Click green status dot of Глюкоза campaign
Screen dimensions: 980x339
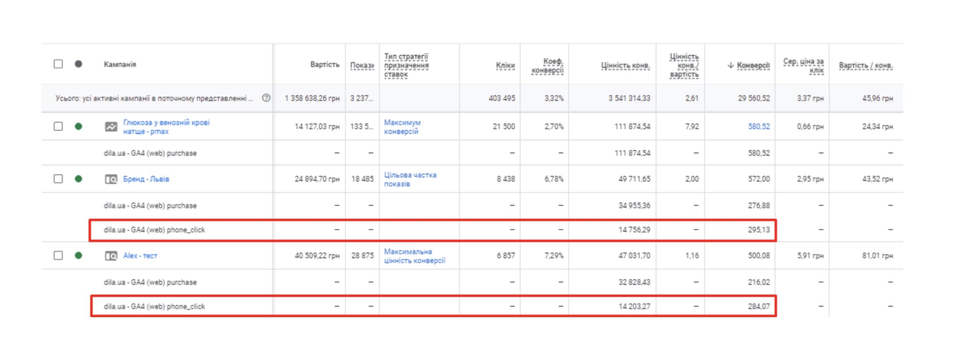78,127
